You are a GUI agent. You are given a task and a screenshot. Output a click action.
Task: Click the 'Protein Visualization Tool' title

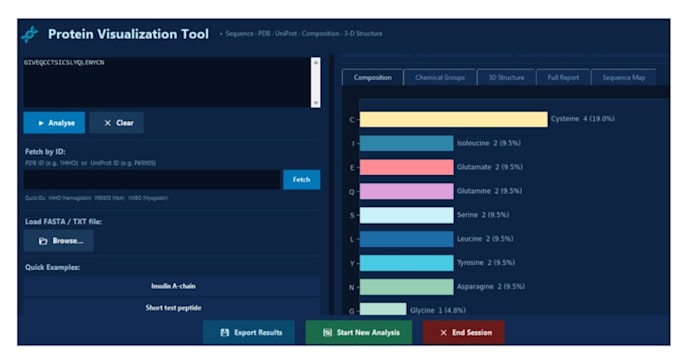(128, 34)
